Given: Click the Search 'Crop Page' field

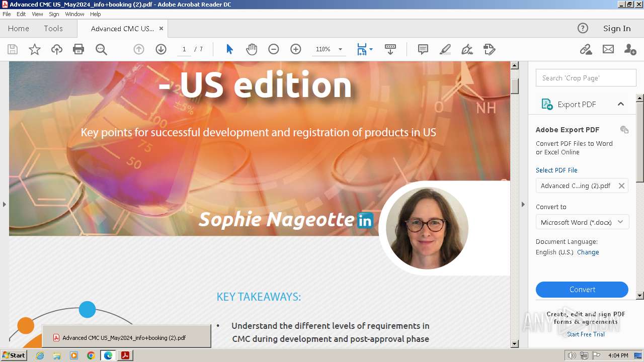Looking at the screenshot, I should pos(586,78).
